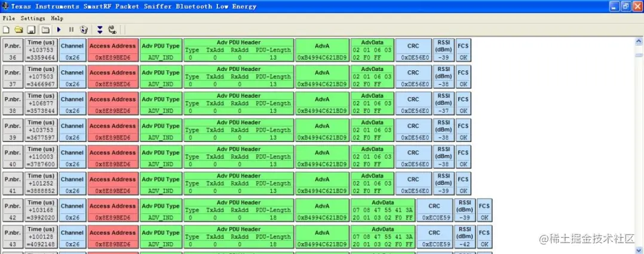Screen dimensions: 644x254
Task: Start packet capture with the play button
Action: (x=59, y=29)
